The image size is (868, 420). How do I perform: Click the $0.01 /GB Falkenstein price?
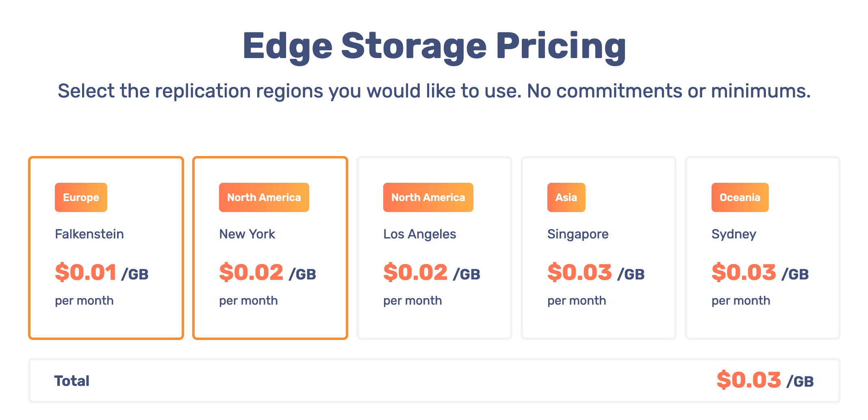pos(102,272)
